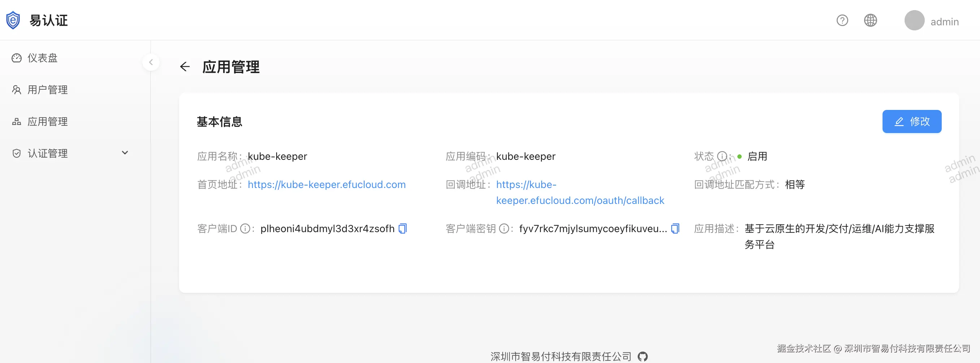Click the globe language icon
This screenshot has width=980, height=363.
[x=871, y=20]
